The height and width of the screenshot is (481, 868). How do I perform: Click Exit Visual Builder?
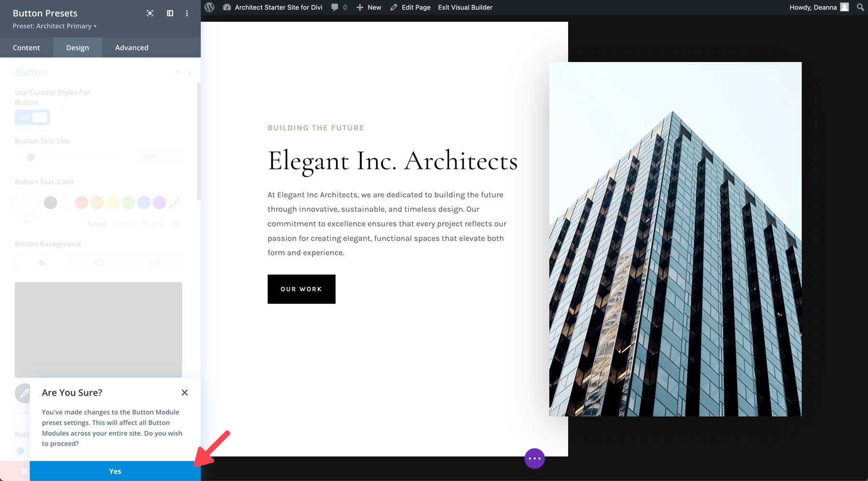[x=464, y=7]
